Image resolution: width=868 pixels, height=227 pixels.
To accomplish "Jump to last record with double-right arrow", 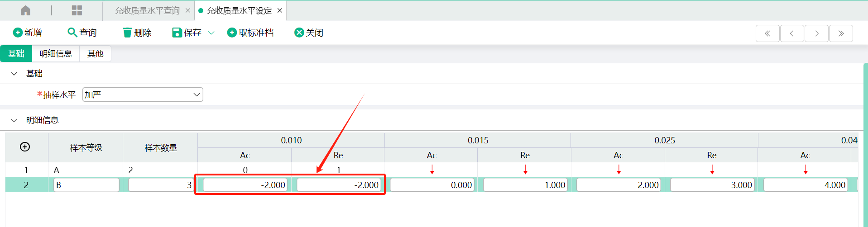I will [x=841, y=33].
